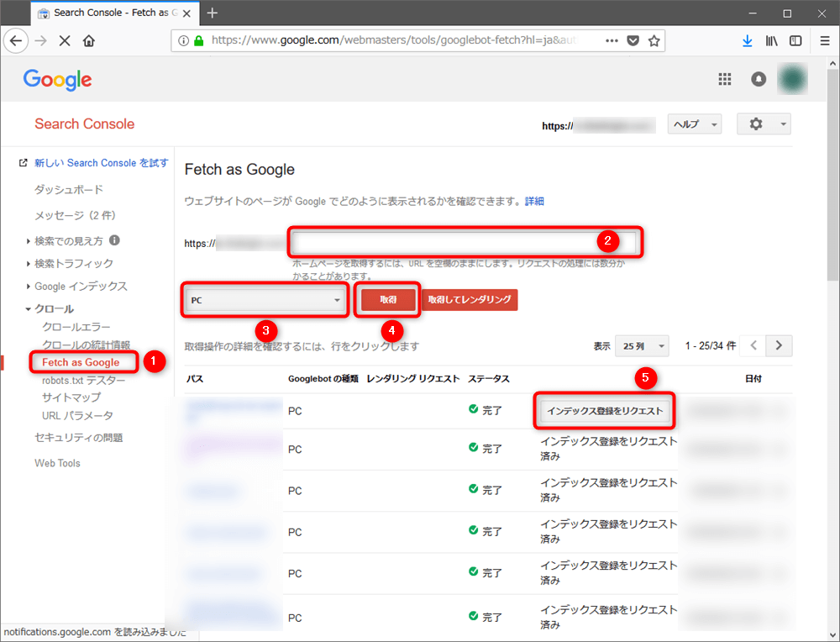
Task: Stop loading the page
Action: click(x=65, y=40)
